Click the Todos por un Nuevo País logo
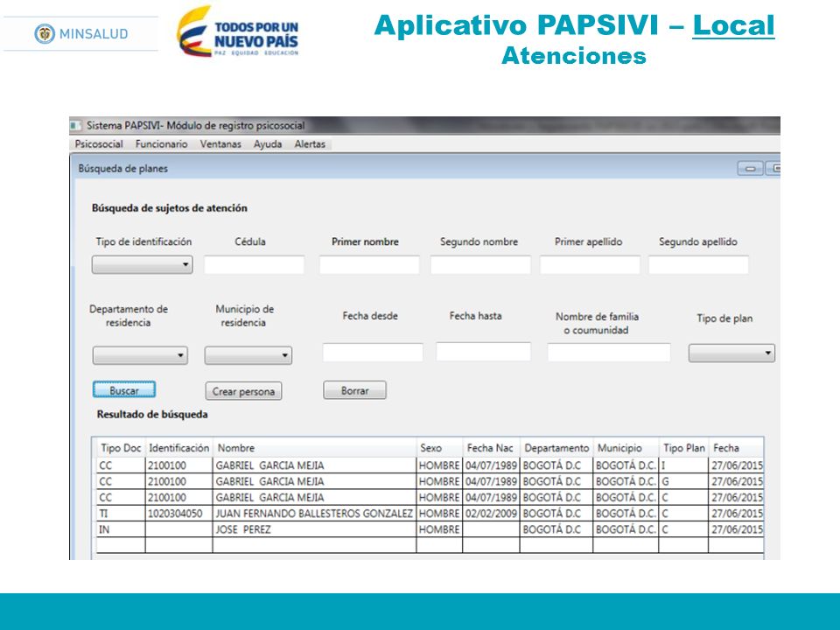 (x=238, y=31)
